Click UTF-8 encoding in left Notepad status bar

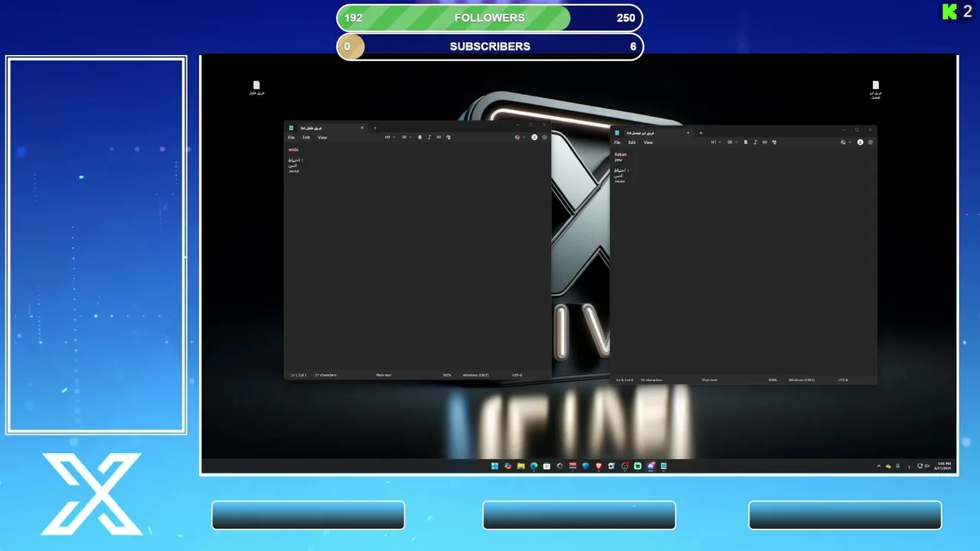(x=517, y=375)
